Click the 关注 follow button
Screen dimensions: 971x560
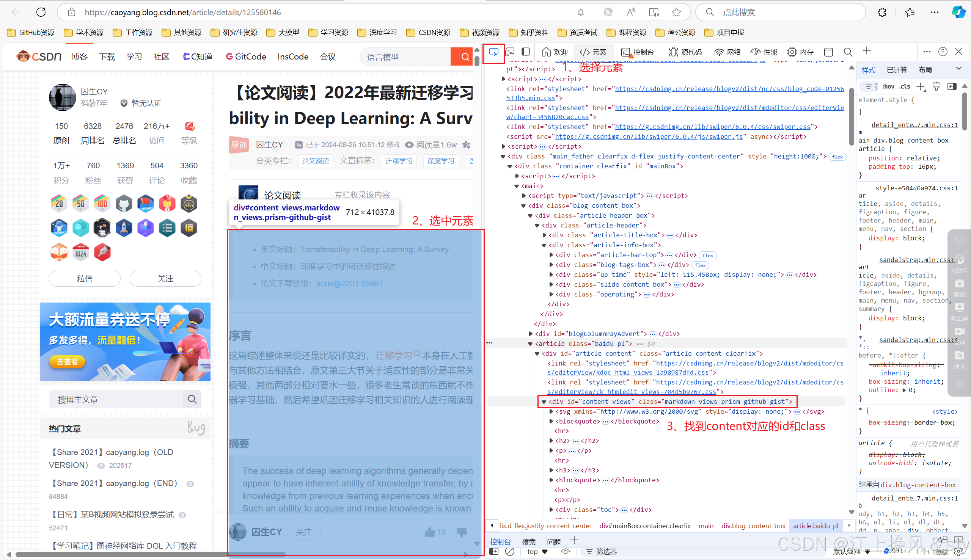(x=165, y=278)
